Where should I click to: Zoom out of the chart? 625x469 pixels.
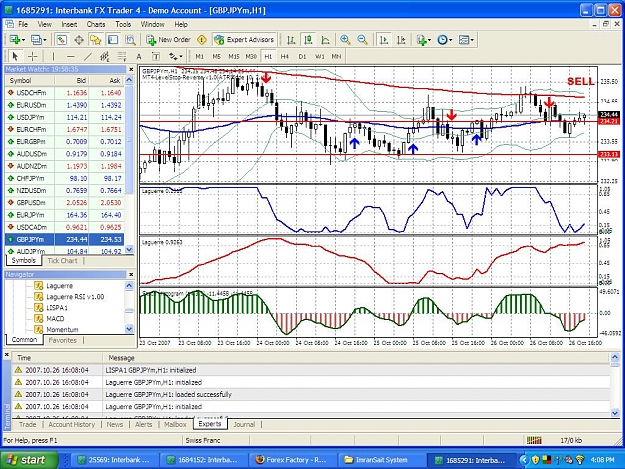[362, 40]
